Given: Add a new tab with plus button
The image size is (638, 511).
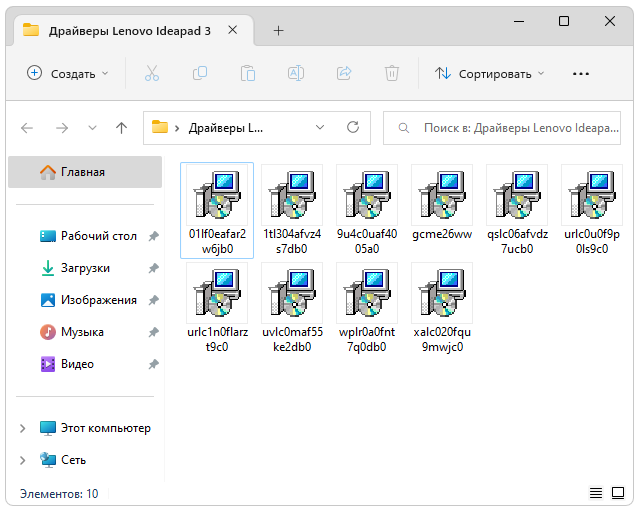Looking at the screenshot, I should pos(278,30).
